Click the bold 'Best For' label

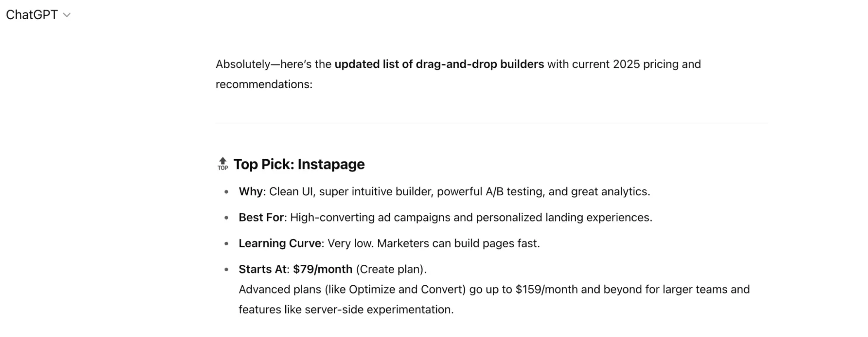261,217
